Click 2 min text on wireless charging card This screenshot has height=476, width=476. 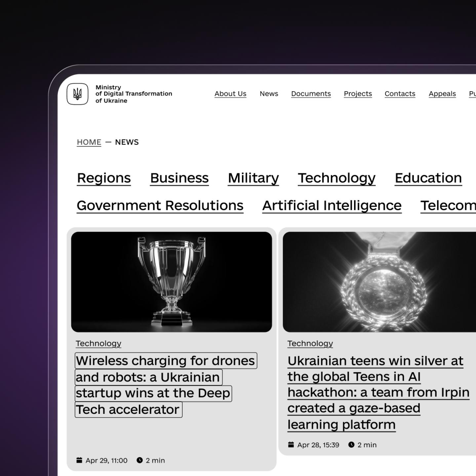155,460
